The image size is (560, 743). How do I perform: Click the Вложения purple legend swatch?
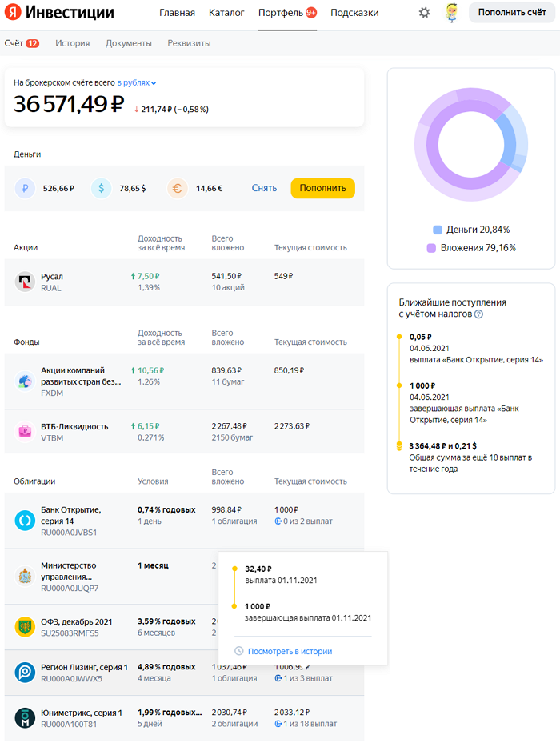[431, 248]
